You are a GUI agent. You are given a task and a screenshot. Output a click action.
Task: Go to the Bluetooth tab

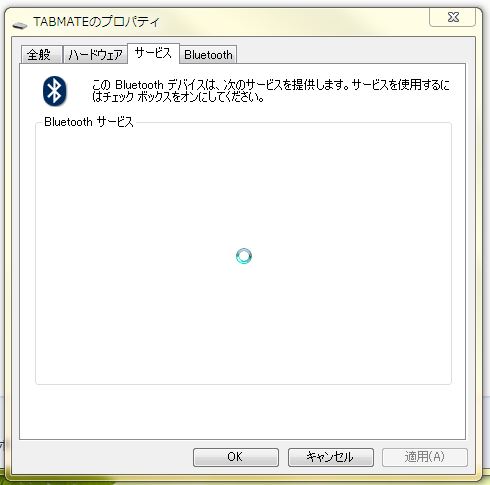208,55
